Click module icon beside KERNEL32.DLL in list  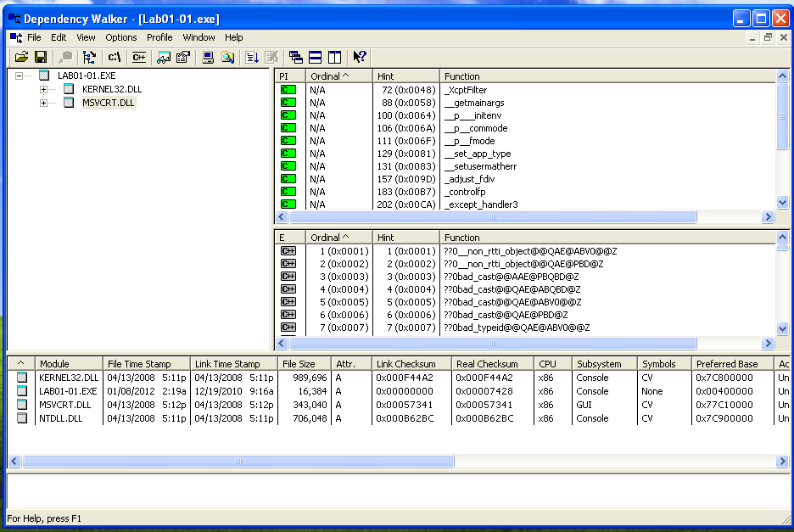tap(22, 378)
